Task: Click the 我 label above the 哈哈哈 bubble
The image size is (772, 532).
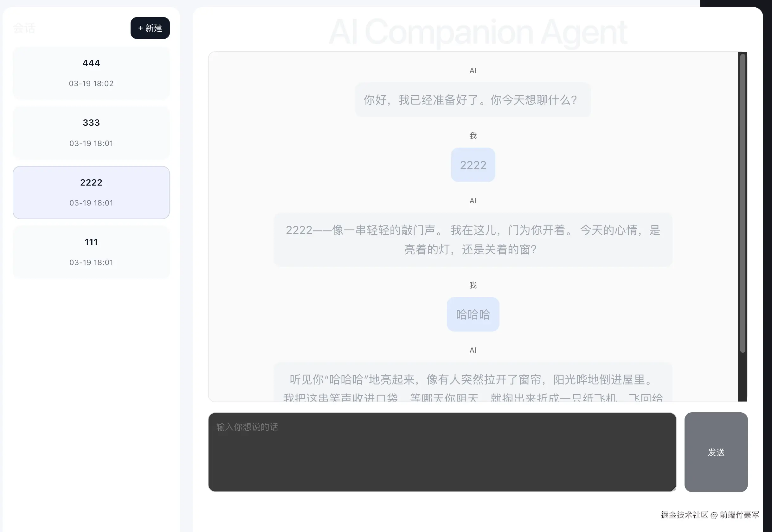Action: coord(473,285)
